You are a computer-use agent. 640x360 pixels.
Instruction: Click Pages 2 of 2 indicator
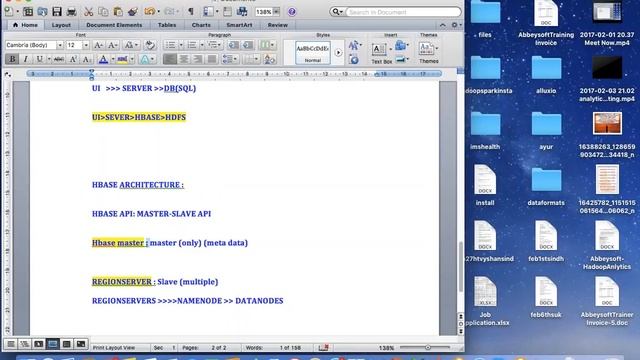[204, 348]
